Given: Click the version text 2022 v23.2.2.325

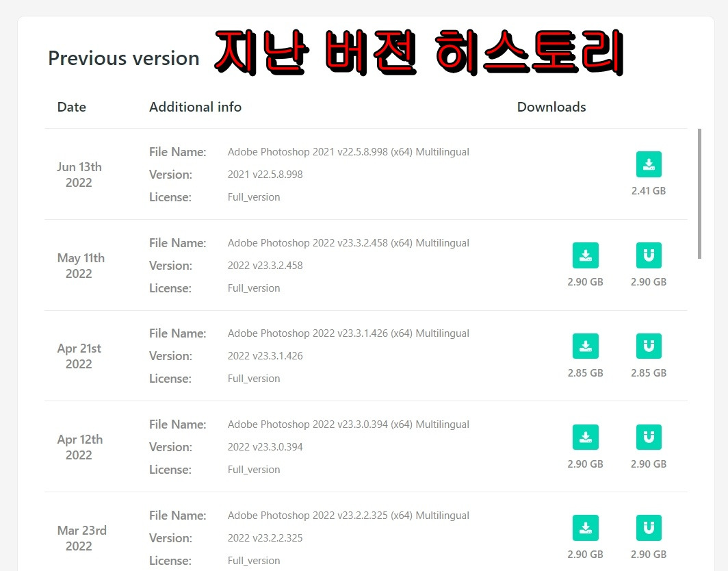Looking at the screenshot, I should (x=265, y=537).
